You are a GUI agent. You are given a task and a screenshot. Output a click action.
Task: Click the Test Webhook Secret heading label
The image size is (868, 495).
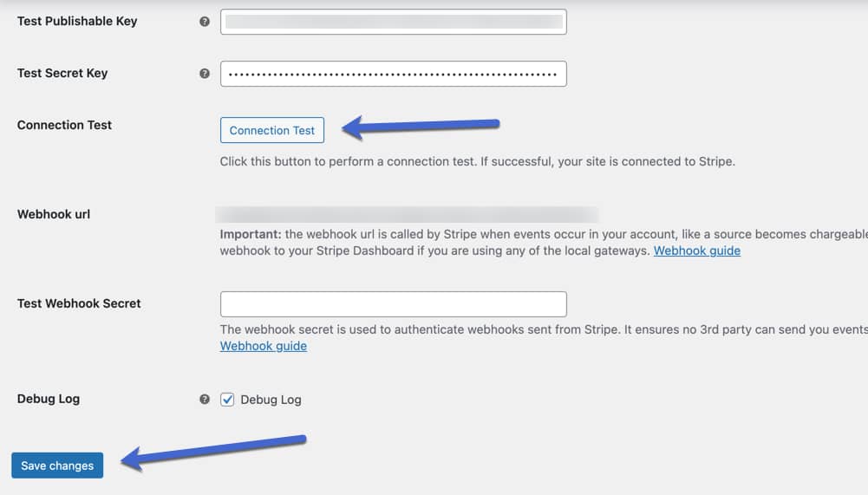[x=79, y=303]
